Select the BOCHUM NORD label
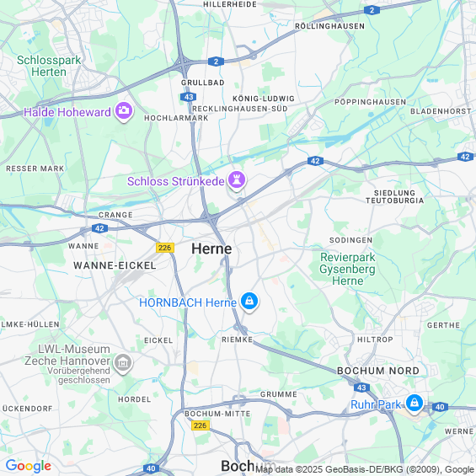Viewport: 476px width, 476px height. tap(378, 371)
